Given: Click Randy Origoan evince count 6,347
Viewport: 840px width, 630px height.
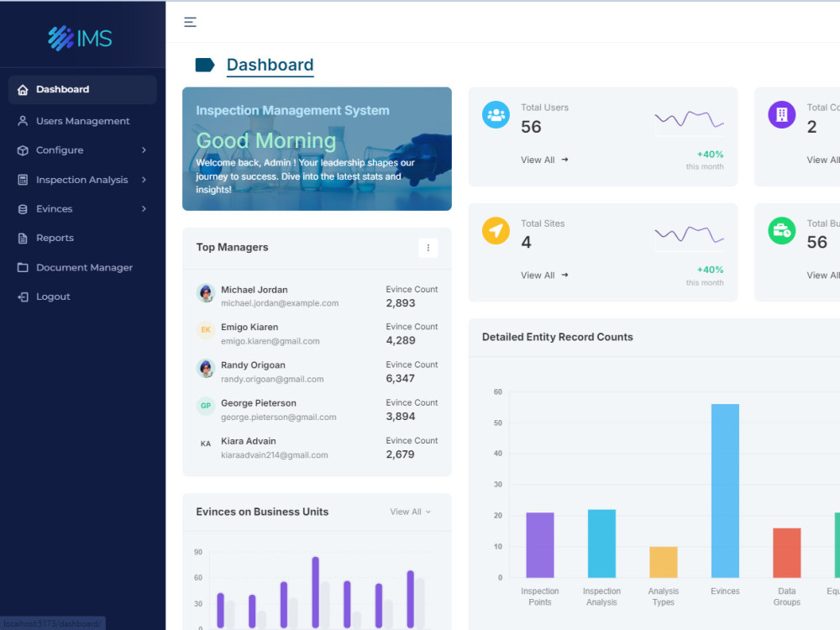Looking at the screenshot, I should (x=400, y=379).
